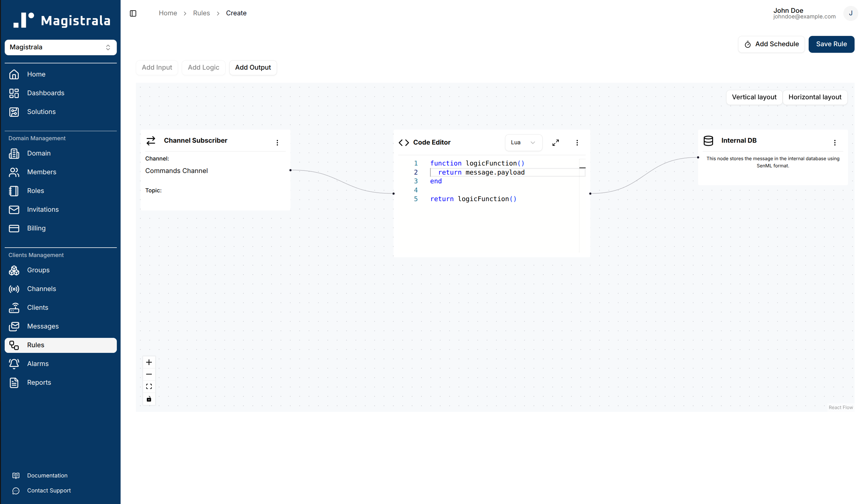
Task: Click the Code Editor brackets icon
Action: 404,142
